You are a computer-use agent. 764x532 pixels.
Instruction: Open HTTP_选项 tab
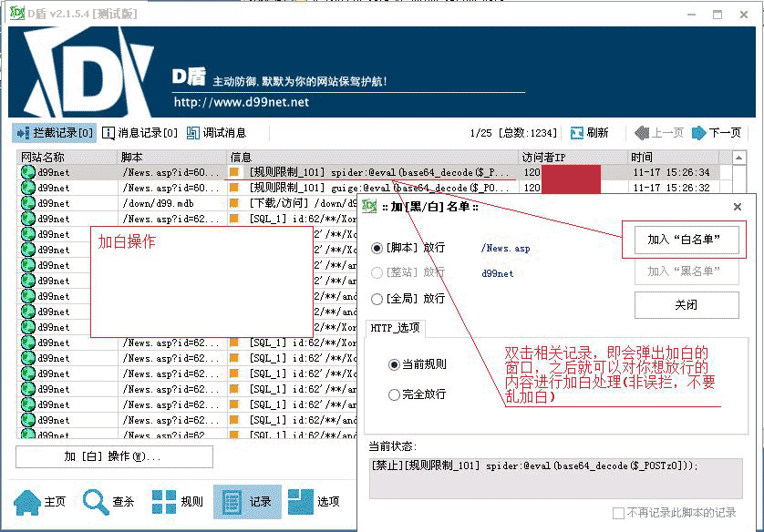click(395, 328)
